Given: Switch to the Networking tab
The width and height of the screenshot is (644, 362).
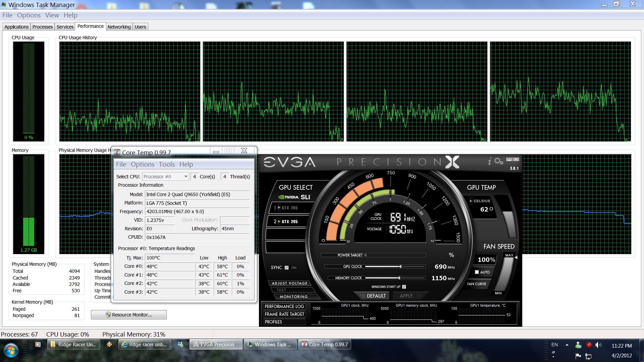Looking at the screenshot, I should [119, 27].
